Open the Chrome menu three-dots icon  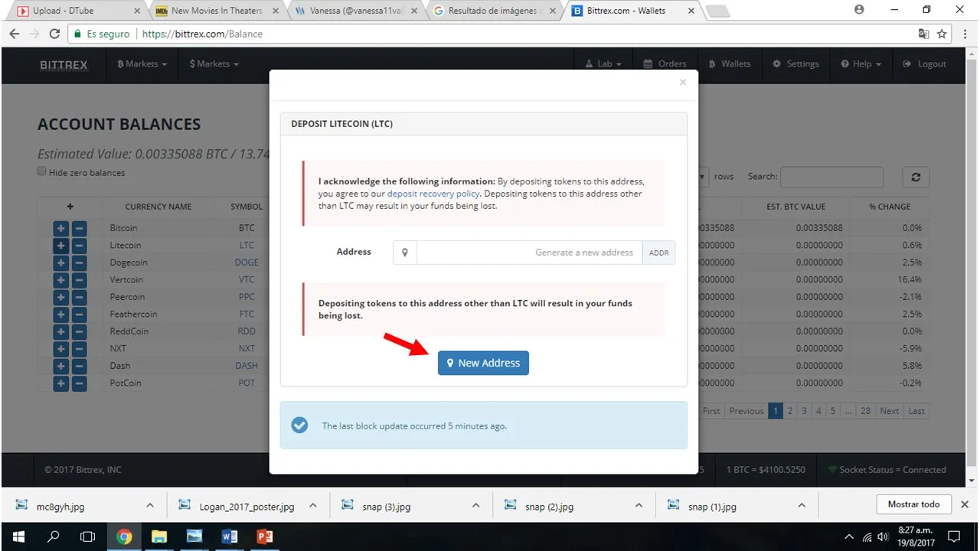[964, 34]
